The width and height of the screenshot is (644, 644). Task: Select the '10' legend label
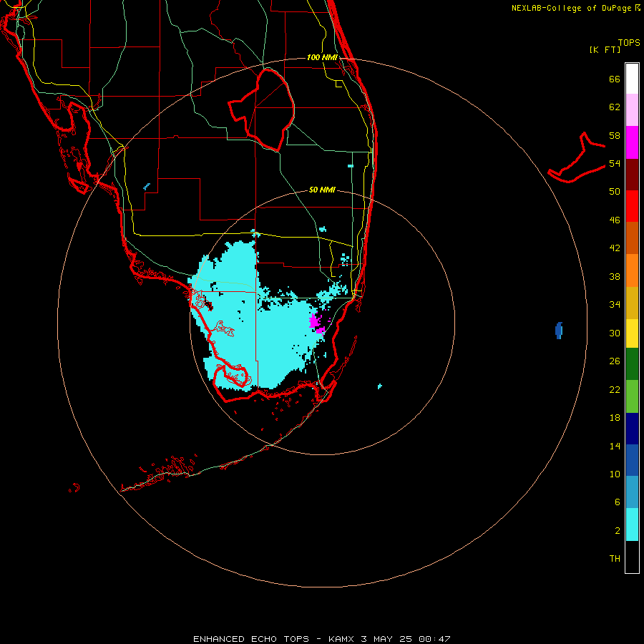tap(615, 474)
